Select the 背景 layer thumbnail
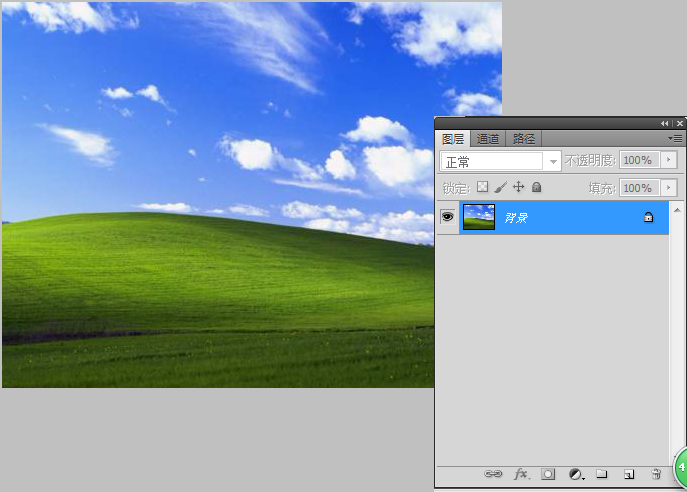Image resolution: width=687 pixels, height=492 pixels. pyautogui.click(x=479, y=216)
